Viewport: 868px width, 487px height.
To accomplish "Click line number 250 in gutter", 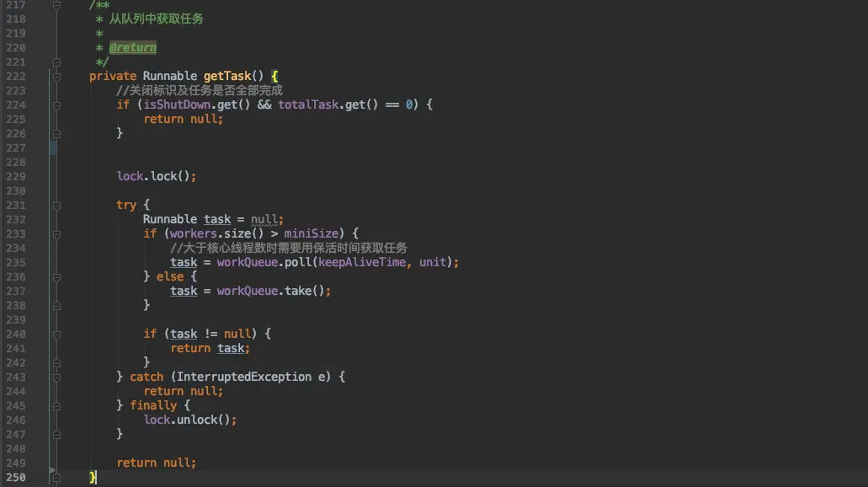I will [15, 478].
